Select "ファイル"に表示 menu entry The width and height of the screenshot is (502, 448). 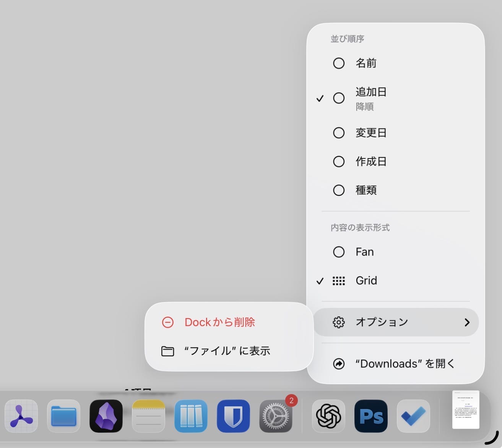229,351
